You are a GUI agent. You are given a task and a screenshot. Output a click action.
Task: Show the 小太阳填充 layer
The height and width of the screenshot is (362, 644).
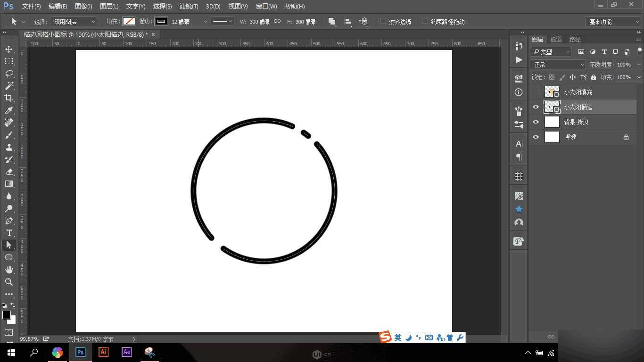536,92
